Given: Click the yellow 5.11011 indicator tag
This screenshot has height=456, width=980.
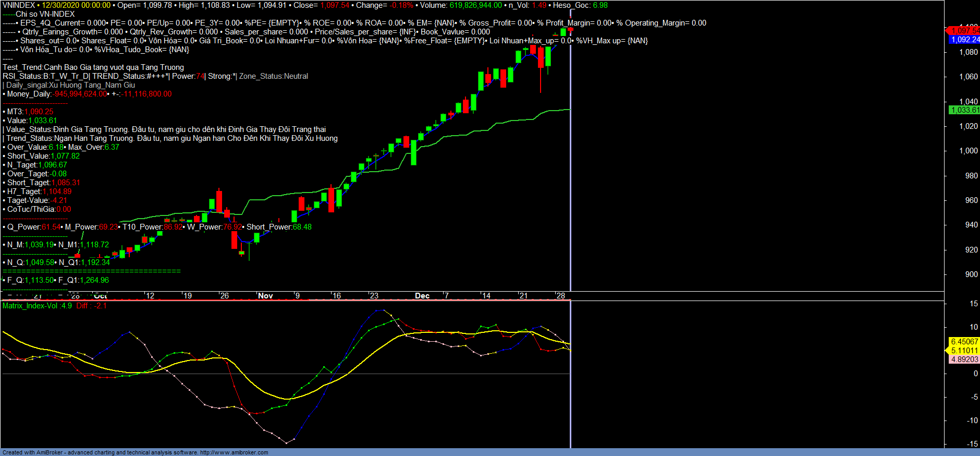Looking at the screenshot, I should (964, 351).
